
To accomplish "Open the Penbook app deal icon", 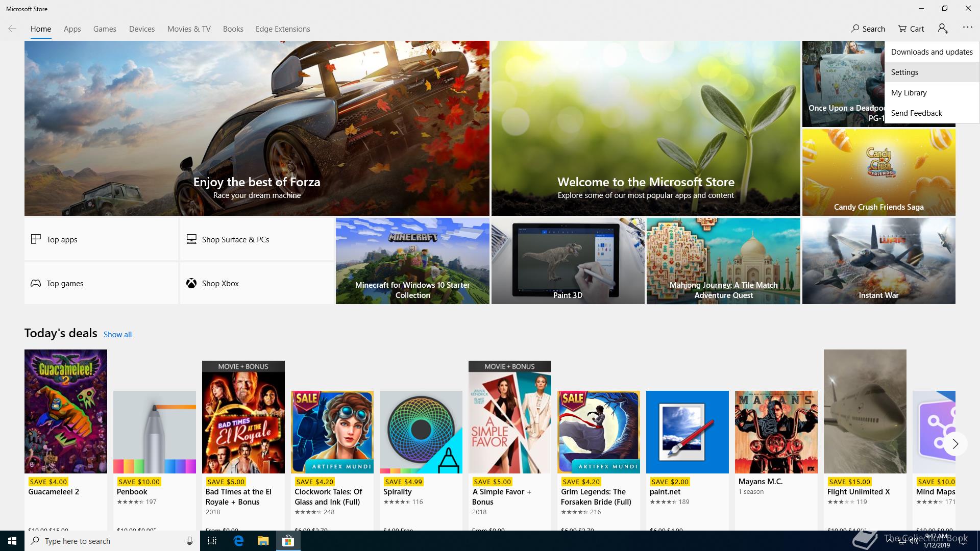I will pos(155,432).
